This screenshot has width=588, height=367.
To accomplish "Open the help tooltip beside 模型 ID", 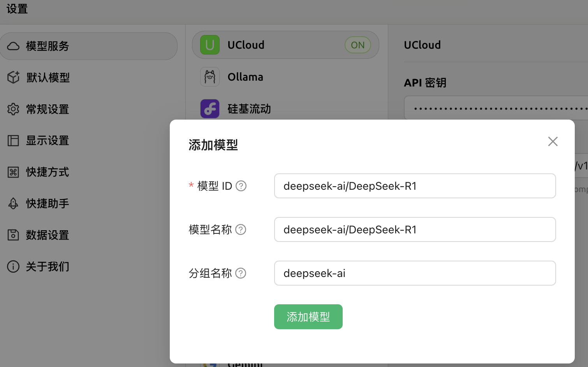I will click(241, 186).
